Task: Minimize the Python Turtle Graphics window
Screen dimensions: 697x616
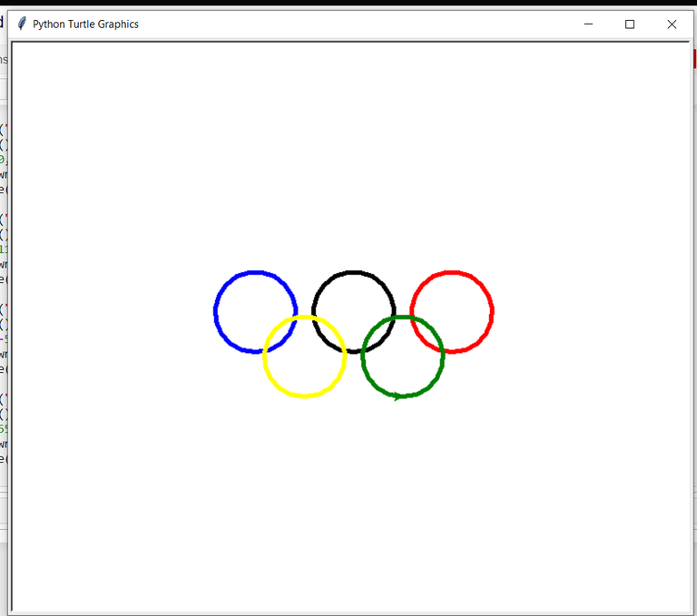Action: pos(588,24)
